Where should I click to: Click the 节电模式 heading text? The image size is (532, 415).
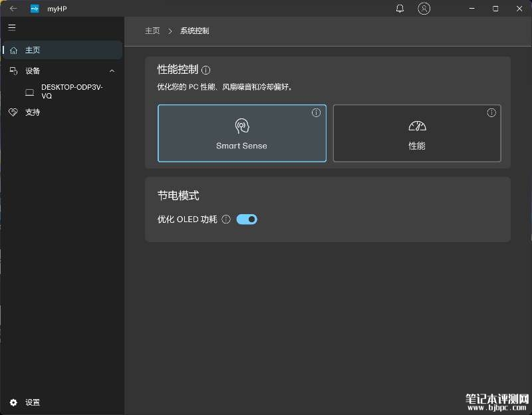pos(178,196)
